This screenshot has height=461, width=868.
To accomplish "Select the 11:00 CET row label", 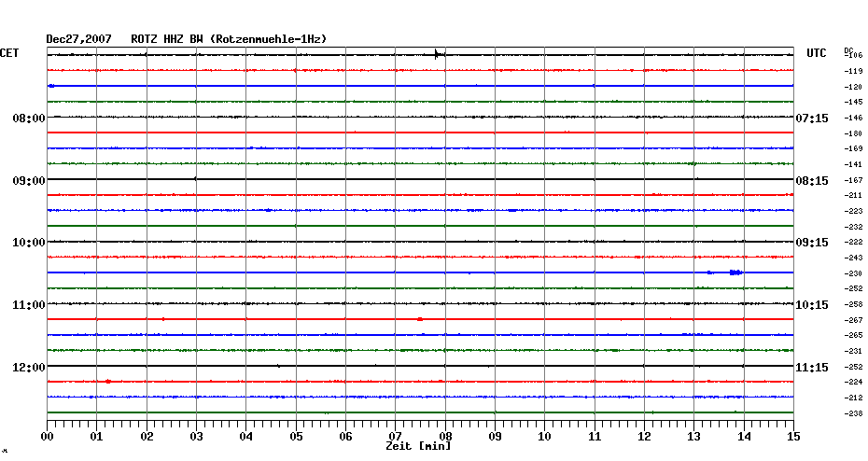I will tap(29, 305).
